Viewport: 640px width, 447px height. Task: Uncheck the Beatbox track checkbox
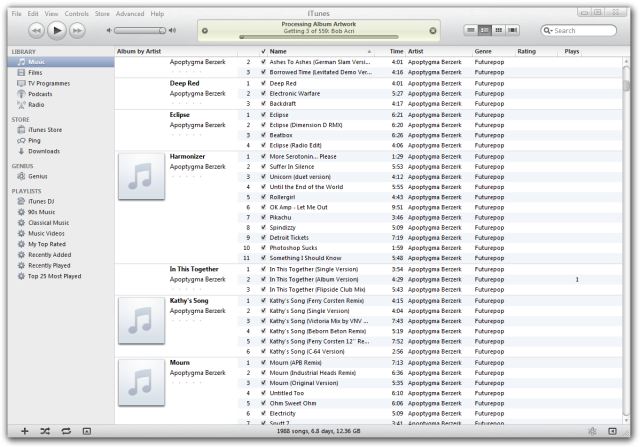click(263, 135)
